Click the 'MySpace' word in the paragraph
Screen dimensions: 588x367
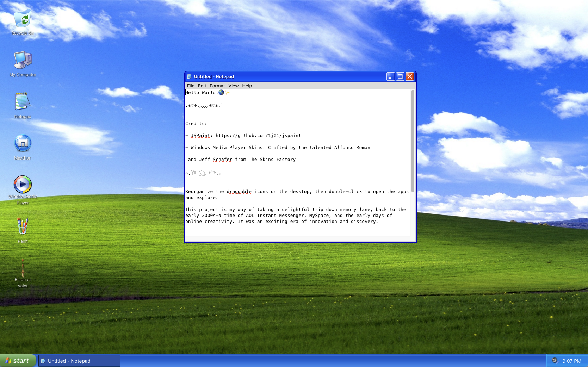pos(319,216)
